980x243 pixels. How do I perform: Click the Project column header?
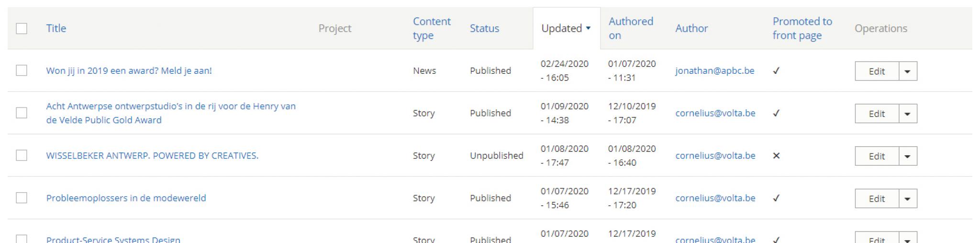(335, 28)
